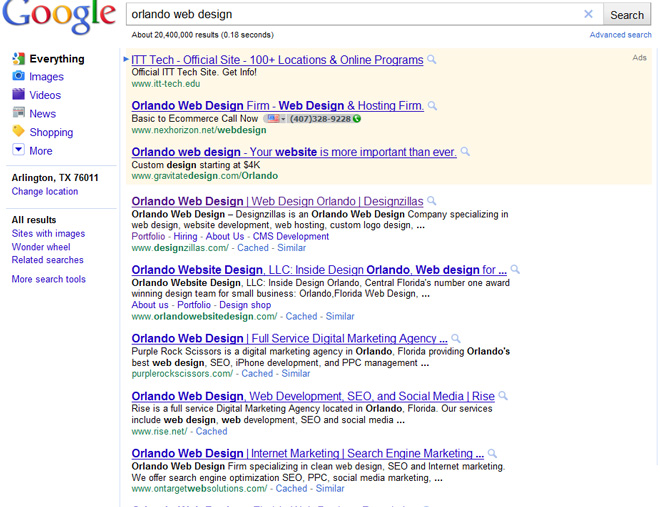
Task: Open Similar link for purplerockscissors.com
Action: click(295, 374)
